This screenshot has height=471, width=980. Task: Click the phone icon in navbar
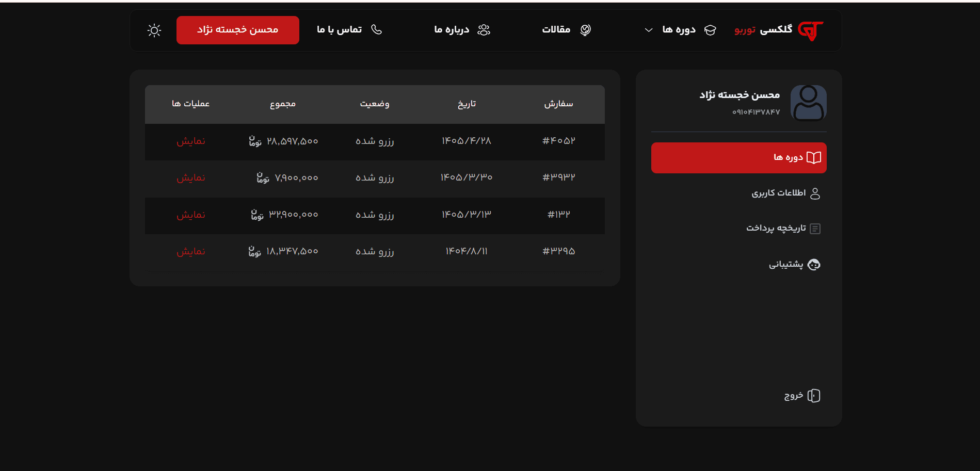(x=377, y=29)
